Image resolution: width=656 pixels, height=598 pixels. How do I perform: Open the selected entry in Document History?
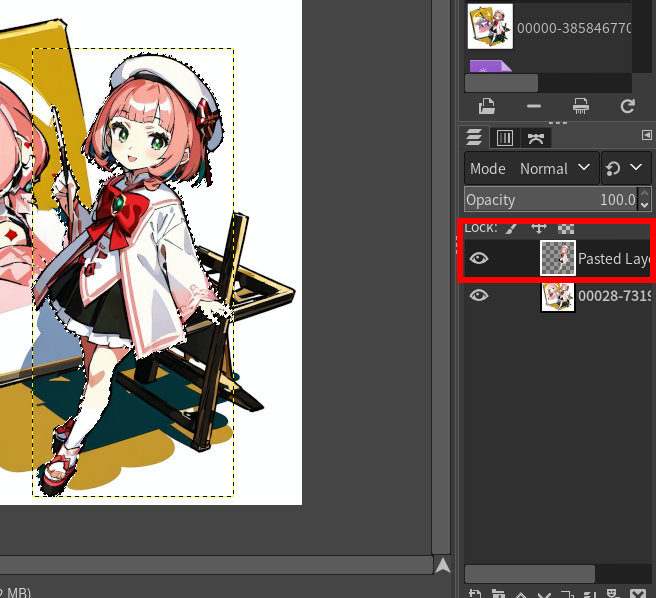click(x=487, y=106)
